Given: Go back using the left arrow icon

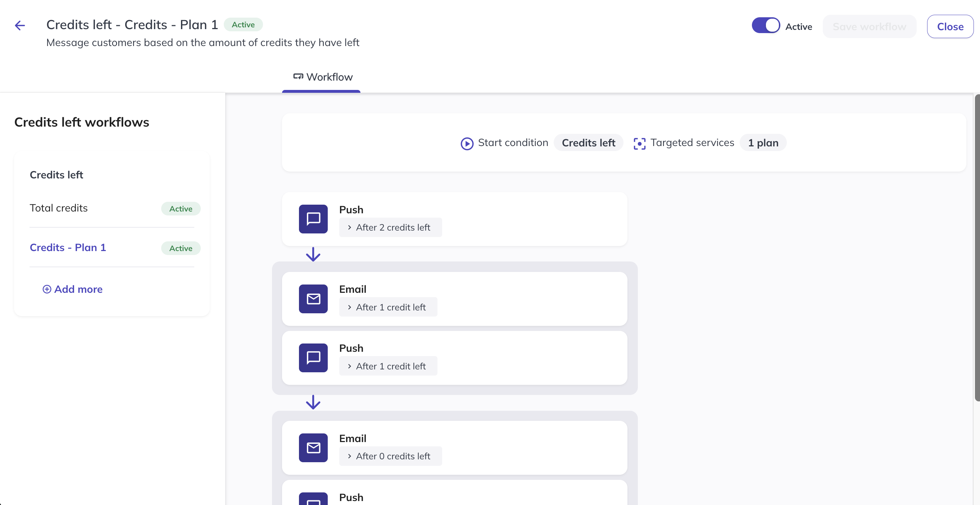Looking at the screenshot, I should [x=20, y=26].
